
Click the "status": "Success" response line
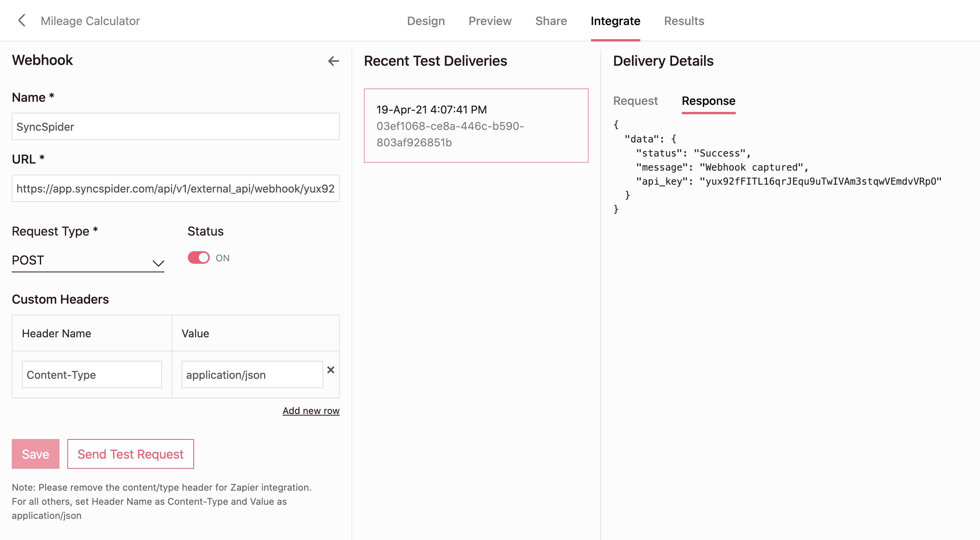[694, 153]
